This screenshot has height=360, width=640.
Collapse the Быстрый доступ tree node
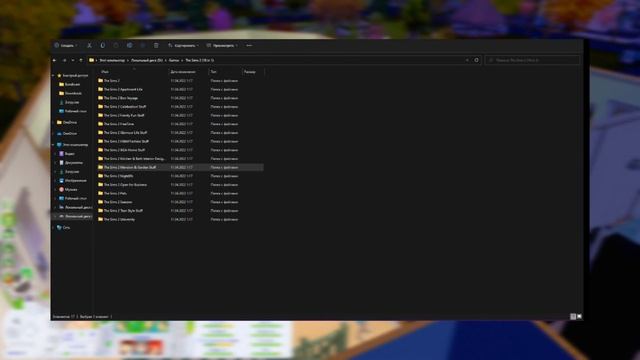point(53,76)
